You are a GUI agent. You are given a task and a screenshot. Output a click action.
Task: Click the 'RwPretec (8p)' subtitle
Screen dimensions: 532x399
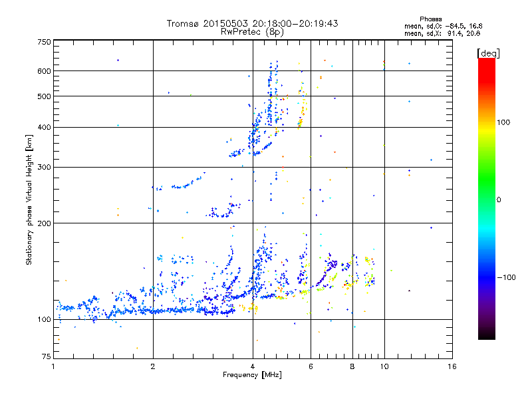tap(252, 32)
